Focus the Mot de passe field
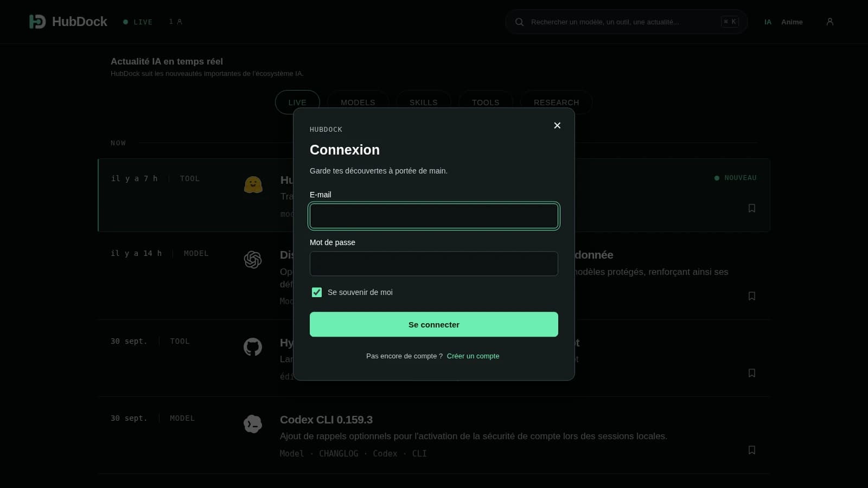Viewport: 868px width, 488px height. point(433,264)
